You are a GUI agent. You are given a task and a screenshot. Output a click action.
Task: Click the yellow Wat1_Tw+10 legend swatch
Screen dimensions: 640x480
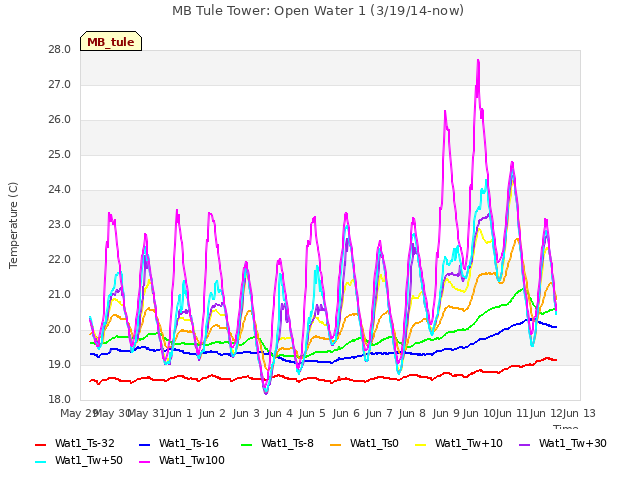coord(421,444)
